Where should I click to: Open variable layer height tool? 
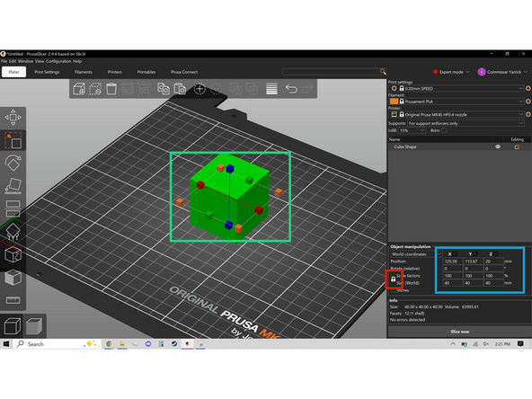[271, 89]
